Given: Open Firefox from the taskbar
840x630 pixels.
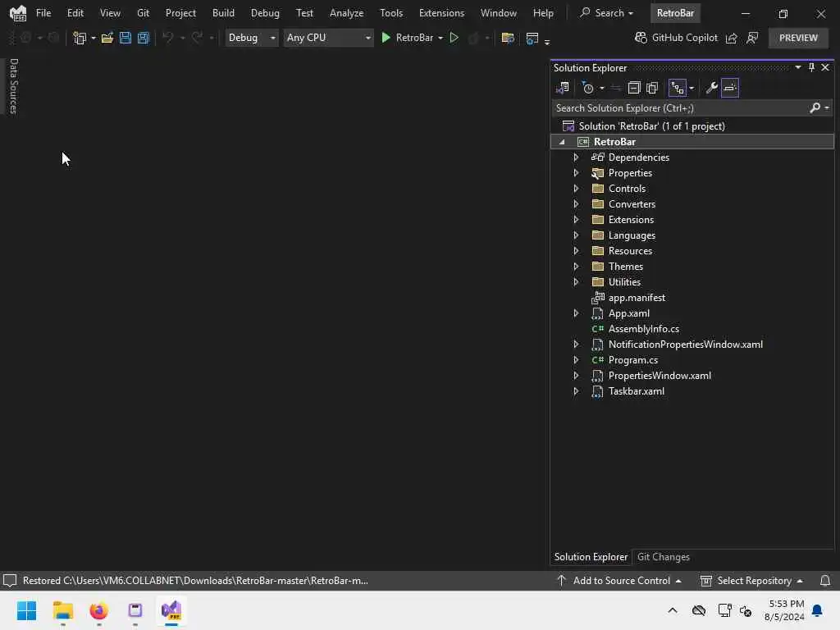Looking at the screenshot, I should point(99,610).
